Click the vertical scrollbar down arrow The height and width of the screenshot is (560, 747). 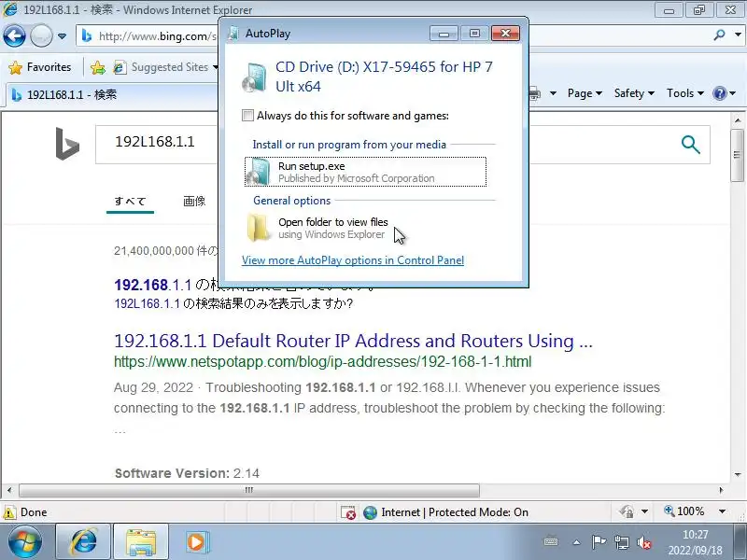click(x=738, y=474)
